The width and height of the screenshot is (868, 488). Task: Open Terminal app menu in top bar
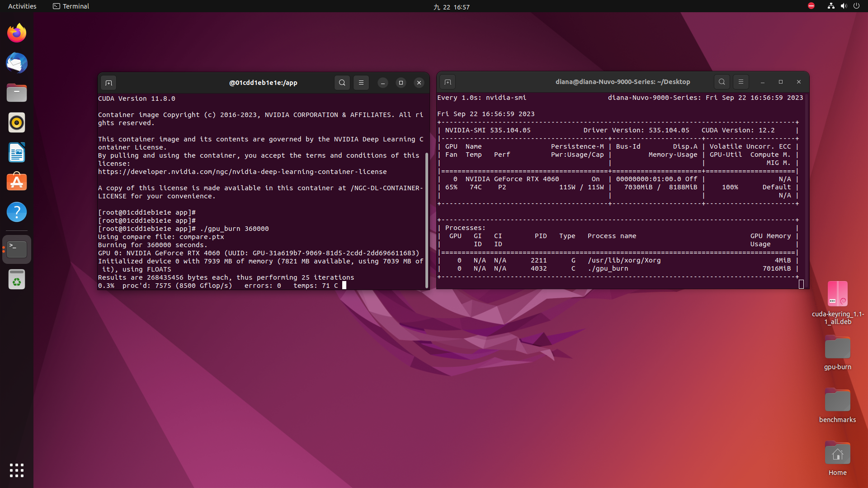[x=71, y=6]
